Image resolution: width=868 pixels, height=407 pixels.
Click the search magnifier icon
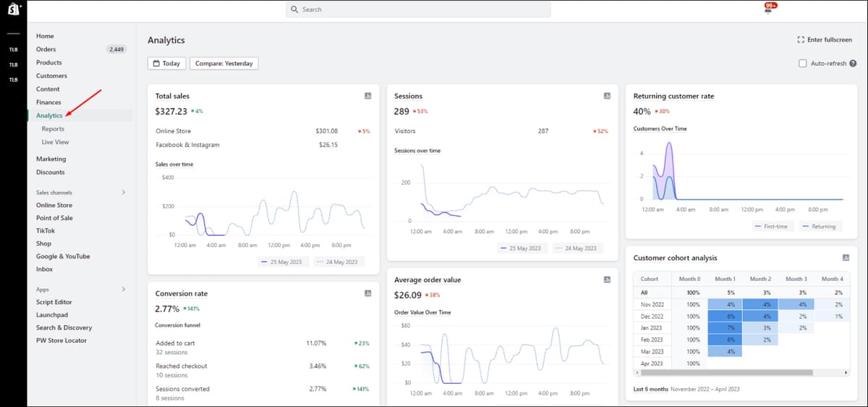295,9
